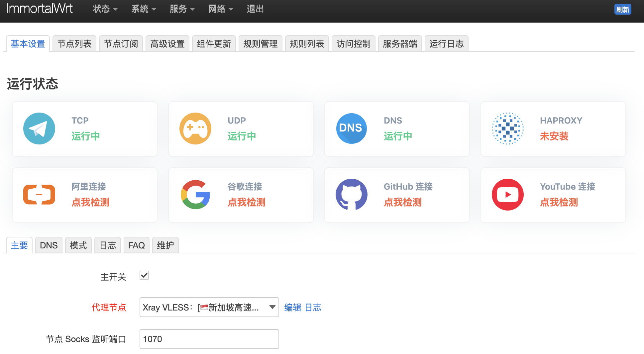Click the GitHub octocat icon
644x354 pixels.
(x=352, y=195)
